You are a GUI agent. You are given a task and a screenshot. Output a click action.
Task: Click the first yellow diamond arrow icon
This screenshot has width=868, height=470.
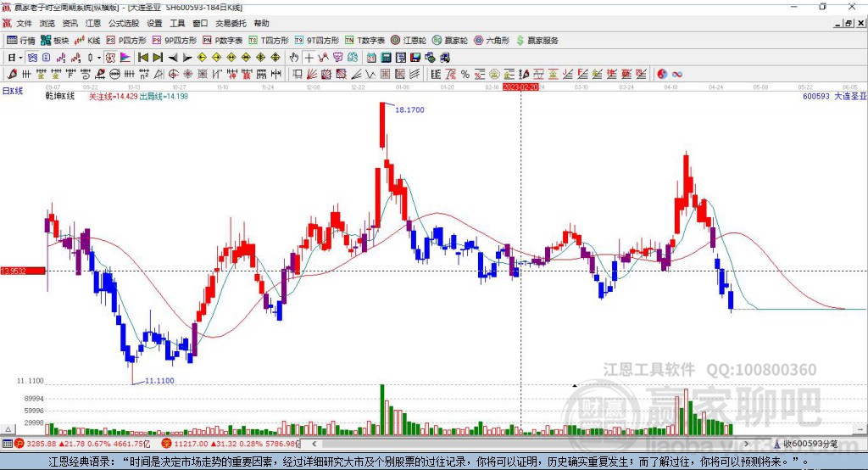click(202, 58)
